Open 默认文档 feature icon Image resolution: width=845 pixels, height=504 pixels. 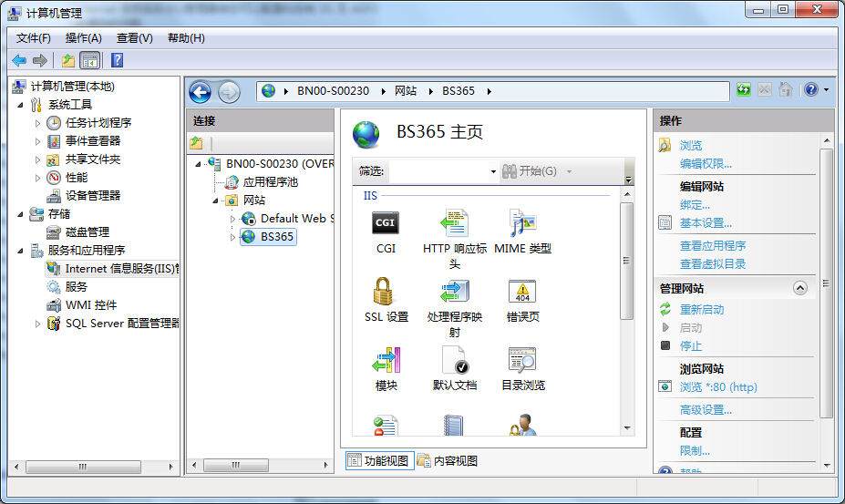[454, 360]
